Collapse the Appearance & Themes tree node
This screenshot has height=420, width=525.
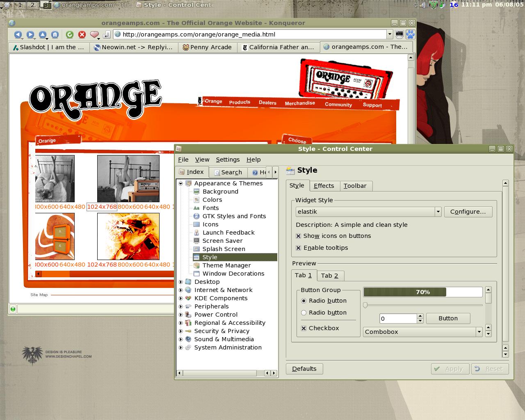click(x=180, y=183)
